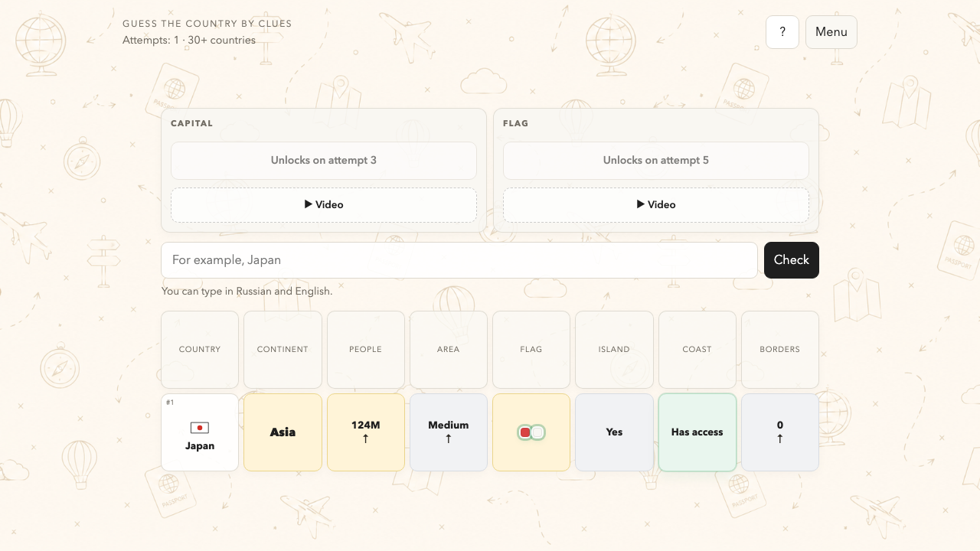Select the FLAG column header tile
This screenshot has height=551, width=980.
[531, 350]
